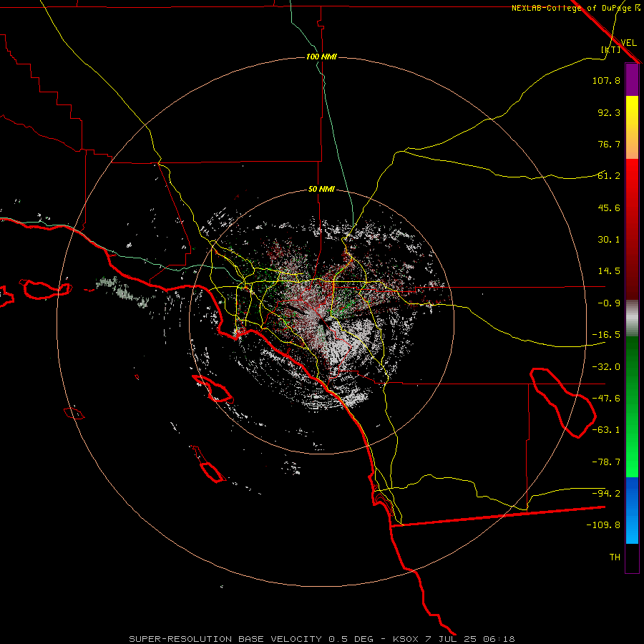Click the -63.1 velocity scale value
Image resolution: width=644 pixels, height=644 pixels.
coord(606,430)
